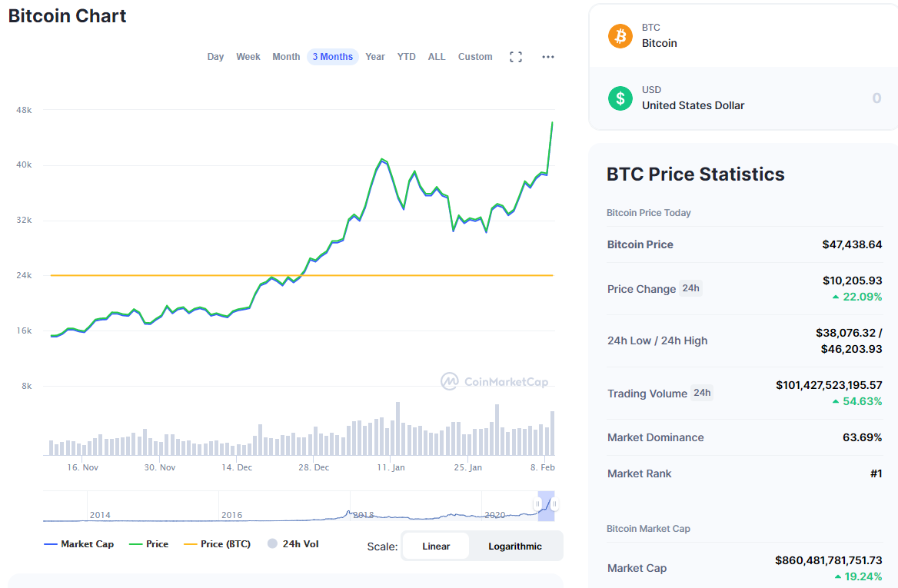Click the fullscreen chart icon
Viewport: 898px width, 588px height.
click(x=516, y=57)
